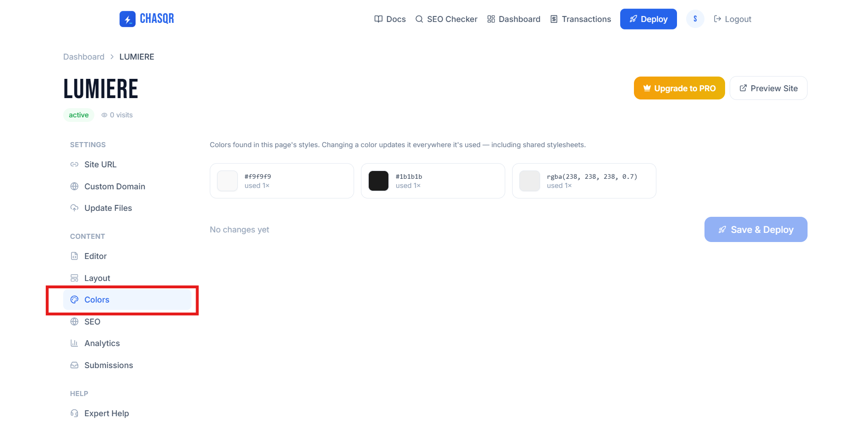
Task: Open the user avatar labeled S
Action: [x=695, y=19]
